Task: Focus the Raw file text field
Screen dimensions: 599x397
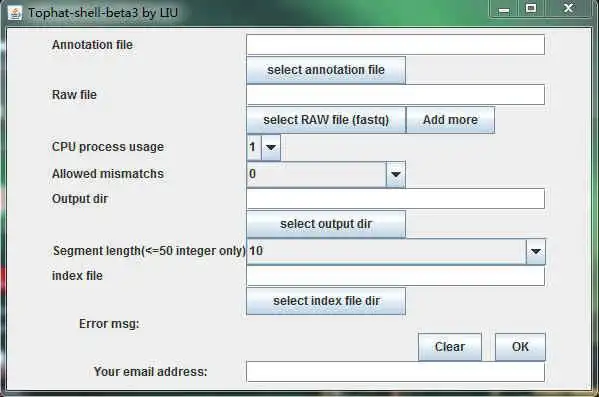Action: pos(395,94)
